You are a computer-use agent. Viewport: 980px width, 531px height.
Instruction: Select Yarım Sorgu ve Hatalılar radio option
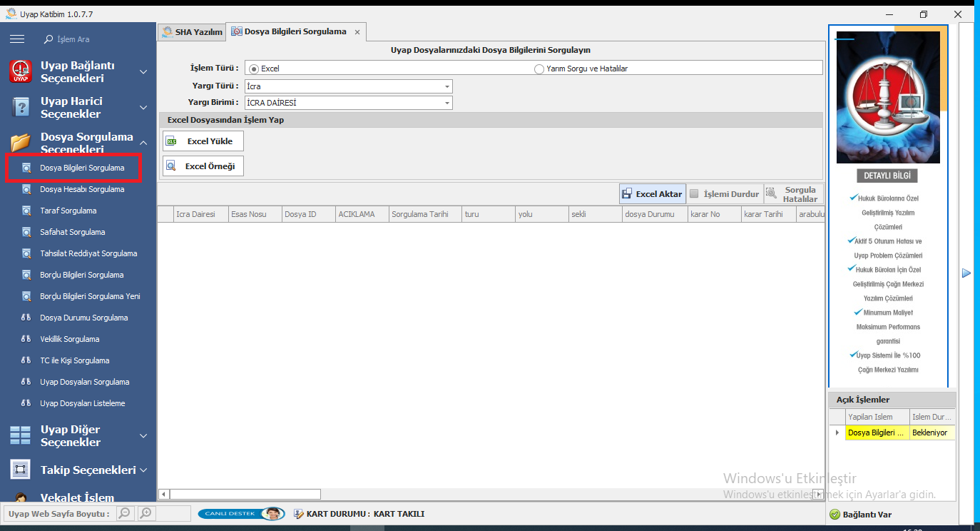(x=539, y=69)
